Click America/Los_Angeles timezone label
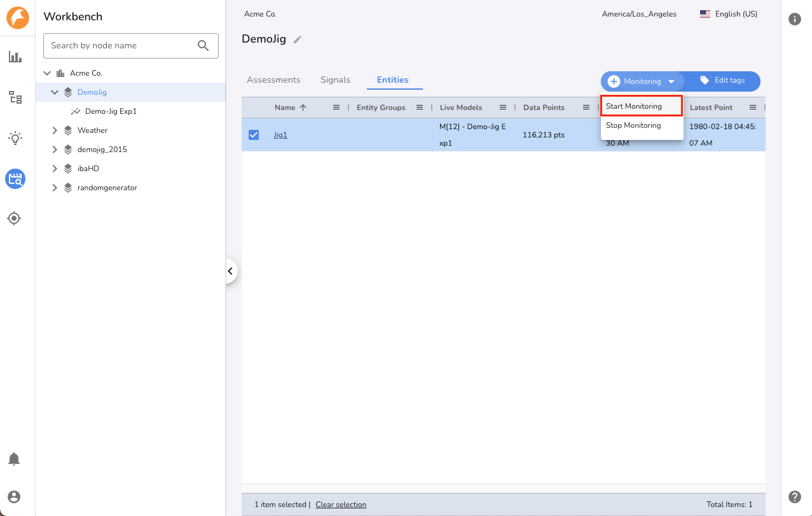812x516 pixels. (639, 14)
